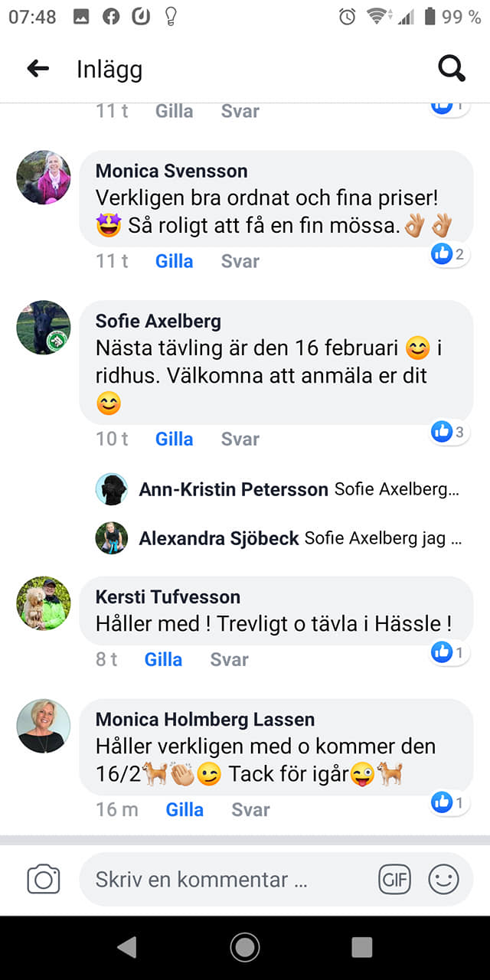Open Kersti Tufvesson's profile picture

44,603
